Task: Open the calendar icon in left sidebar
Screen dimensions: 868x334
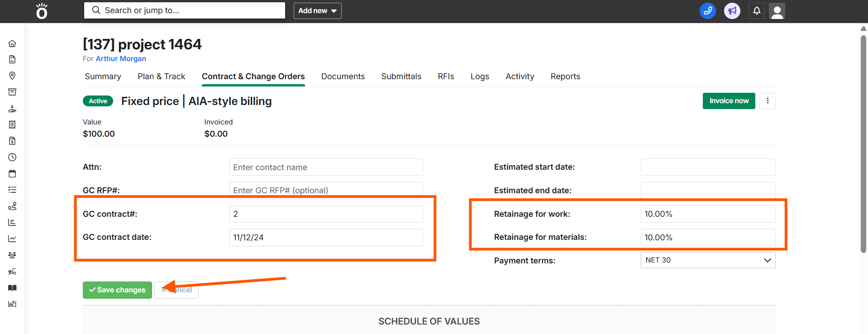Action: tap(12, 173)
